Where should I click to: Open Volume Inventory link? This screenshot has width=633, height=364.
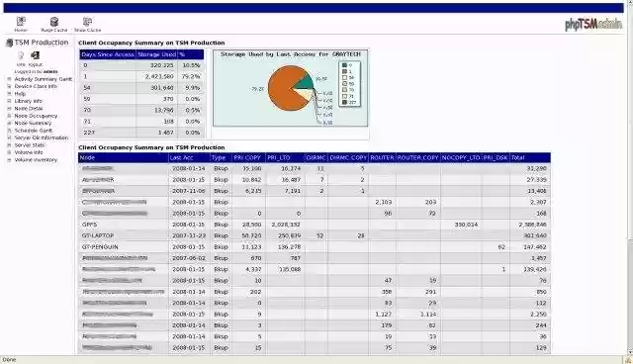[x=36, y=160]
